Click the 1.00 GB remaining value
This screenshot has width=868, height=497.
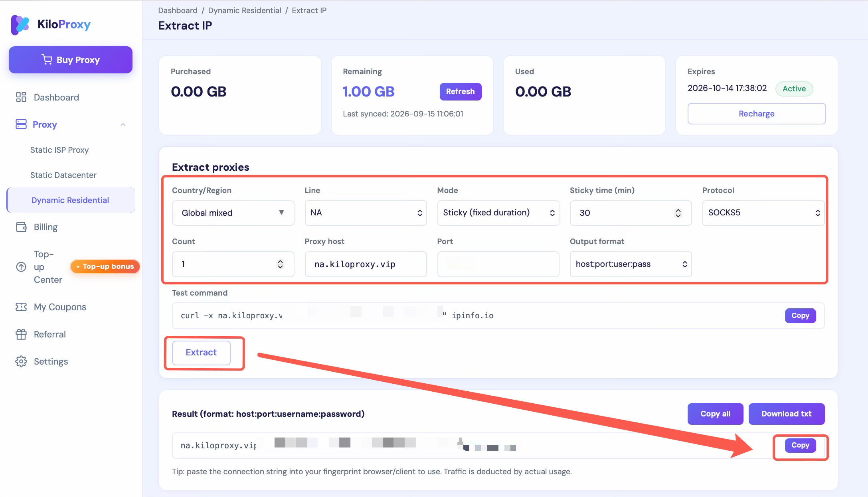point(368,92)
